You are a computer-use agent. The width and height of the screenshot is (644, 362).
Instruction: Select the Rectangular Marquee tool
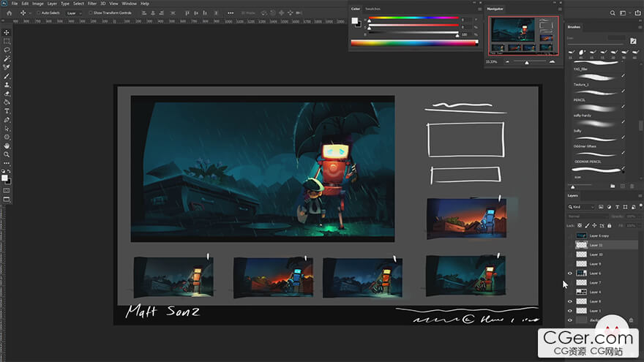[x=7, y=41]
